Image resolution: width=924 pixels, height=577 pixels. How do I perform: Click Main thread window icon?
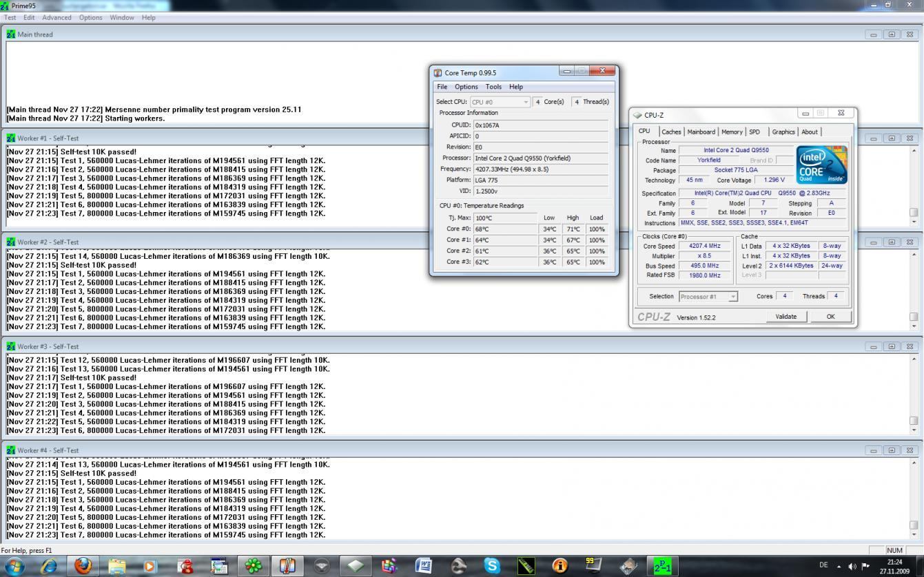[x=11, y=34]
